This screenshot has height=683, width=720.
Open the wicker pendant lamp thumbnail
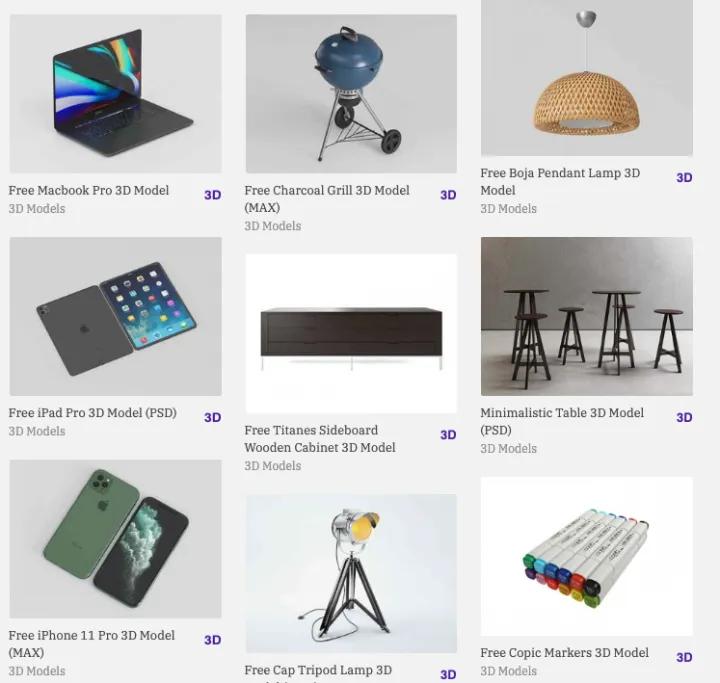587,78
